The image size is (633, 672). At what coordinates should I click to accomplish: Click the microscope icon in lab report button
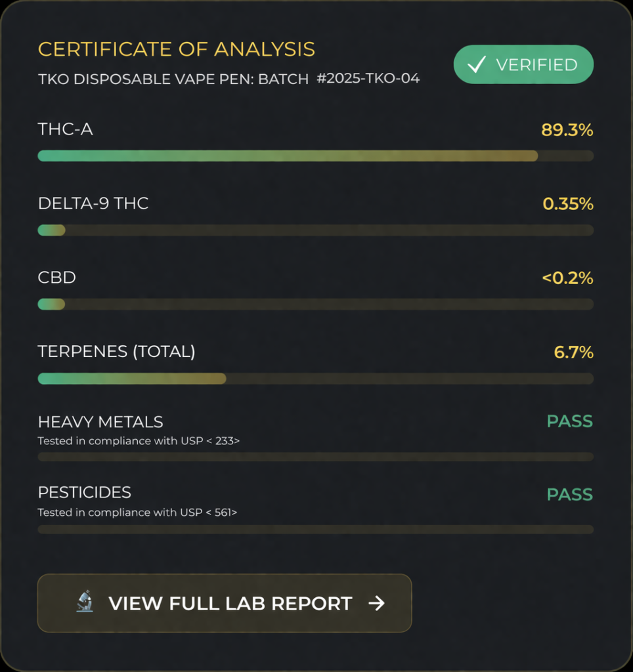tap(85, 601)
